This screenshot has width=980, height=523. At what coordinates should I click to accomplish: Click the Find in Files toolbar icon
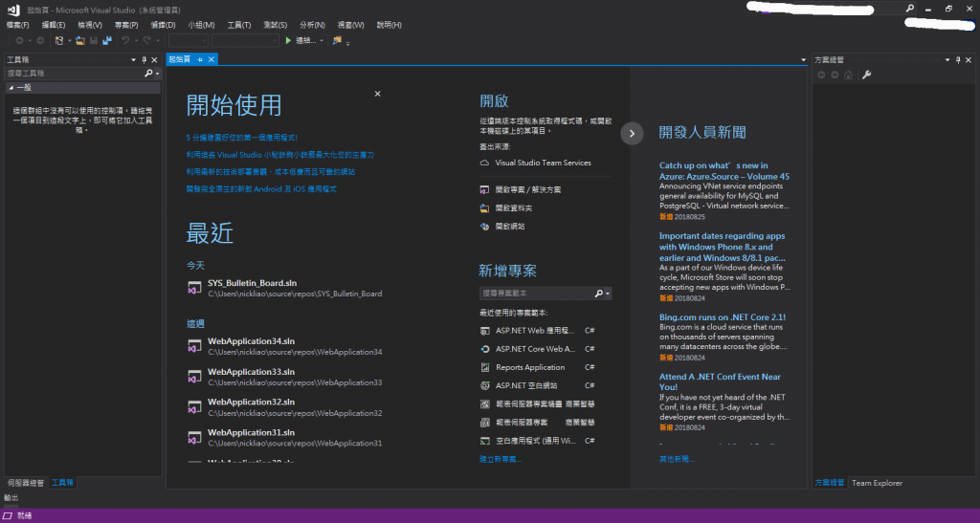coord(337,40)
